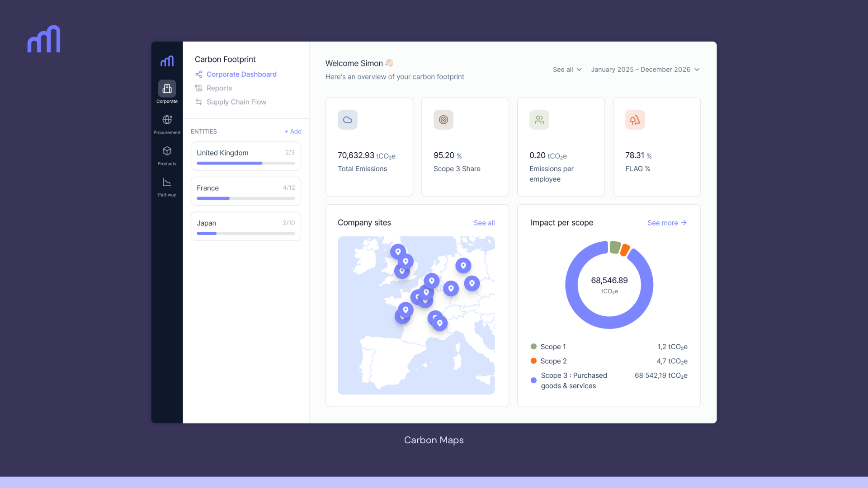Switch to the Reports page
Viewport: 868px width, 488px height.
pos(219,88)
